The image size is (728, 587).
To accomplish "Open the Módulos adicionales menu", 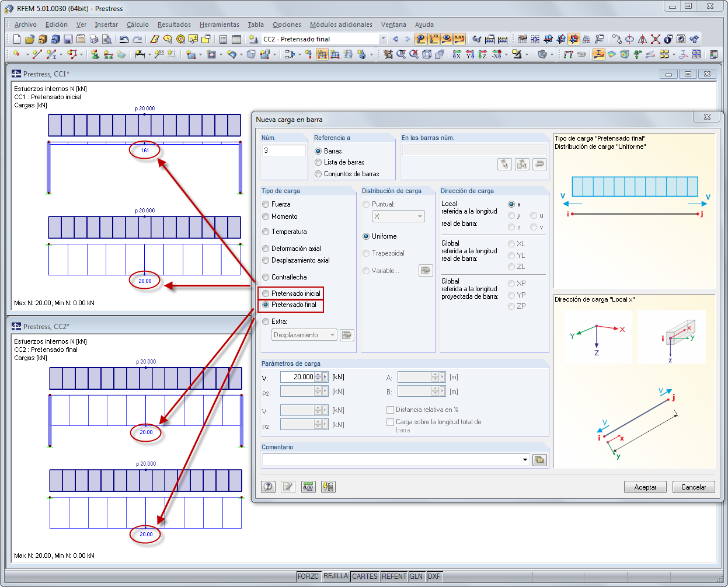I will [341, 25].
